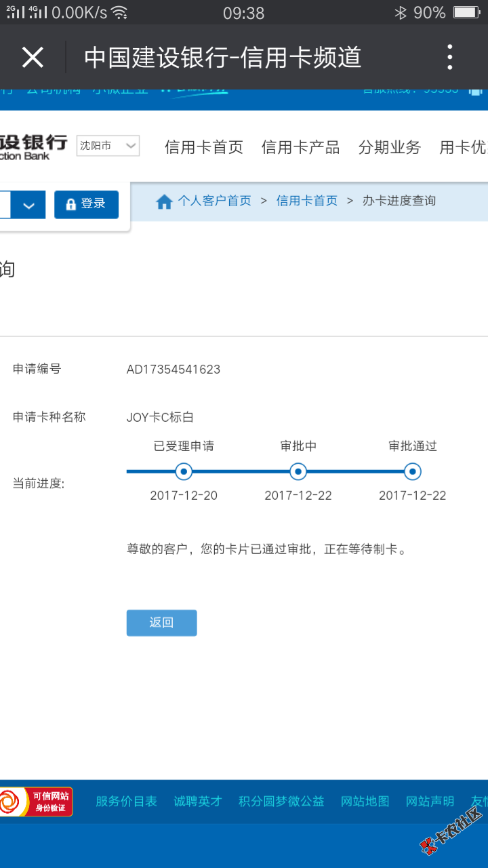Tap the Wi-Fi status icon
Viewport: 488px width, 868px height.
[119, 12]
